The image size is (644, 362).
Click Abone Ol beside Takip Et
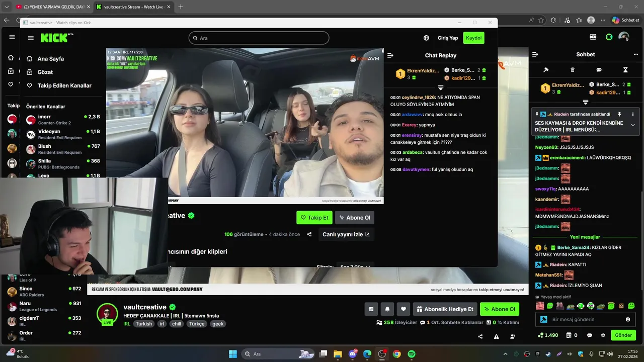[355, 218]
